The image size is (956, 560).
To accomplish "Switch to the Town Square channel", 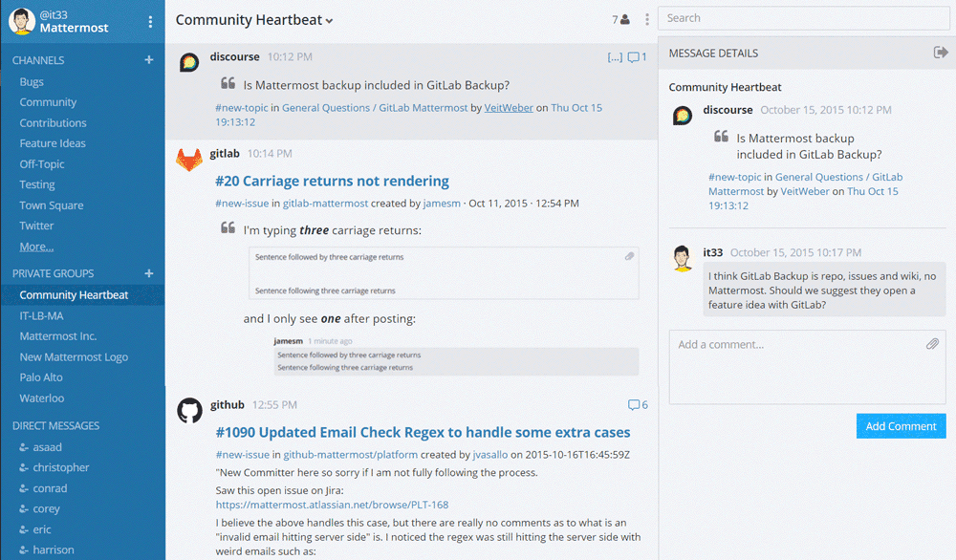I will (52, 205).
